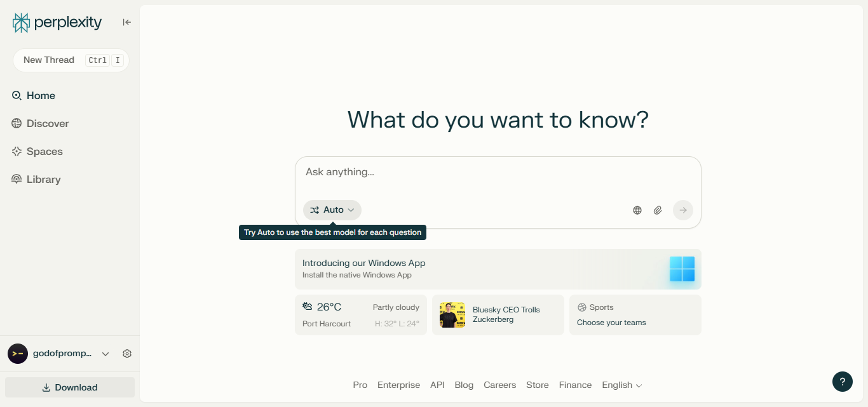The height and width of the screenshot is (407, 868).
Task: Open help via the question mark icon
Action: tap(843, 382)
